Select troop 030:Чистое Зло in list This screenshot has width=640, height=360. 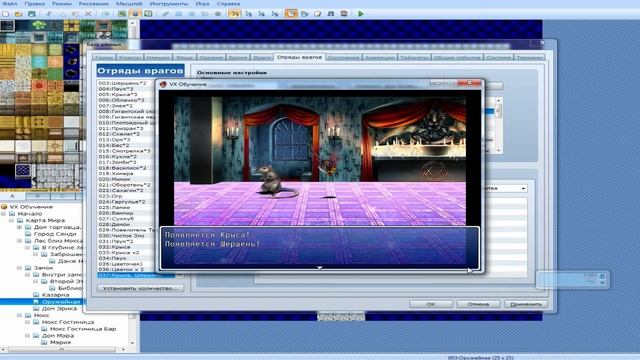tap(121, 236)
